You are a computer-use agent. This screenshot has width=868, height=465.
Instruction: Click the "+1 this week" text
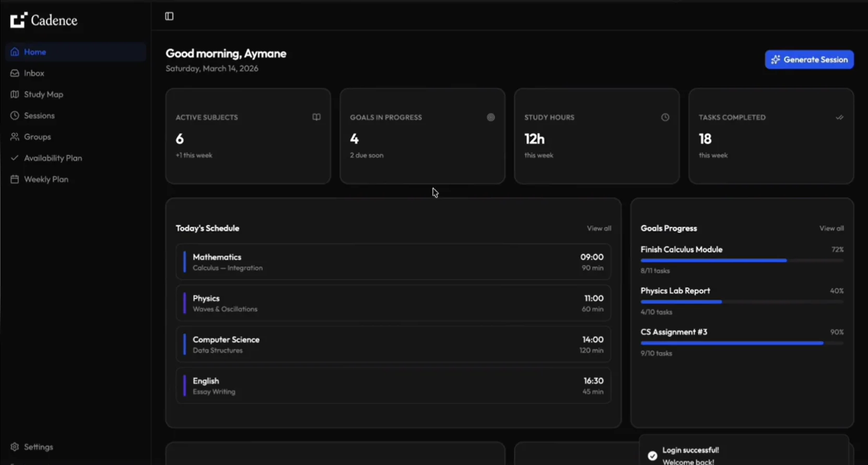tap(194, 155)
